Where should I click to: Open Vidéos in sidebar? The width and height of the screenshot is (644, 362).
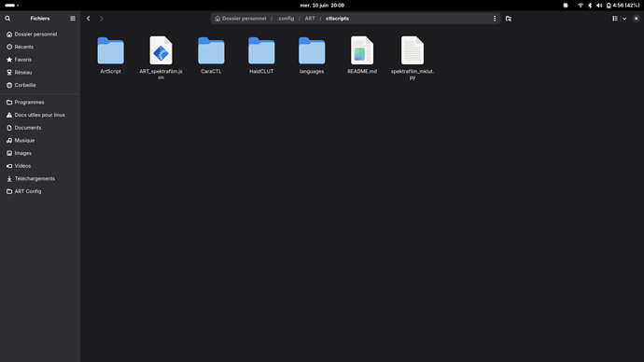(x=40, y=166)
